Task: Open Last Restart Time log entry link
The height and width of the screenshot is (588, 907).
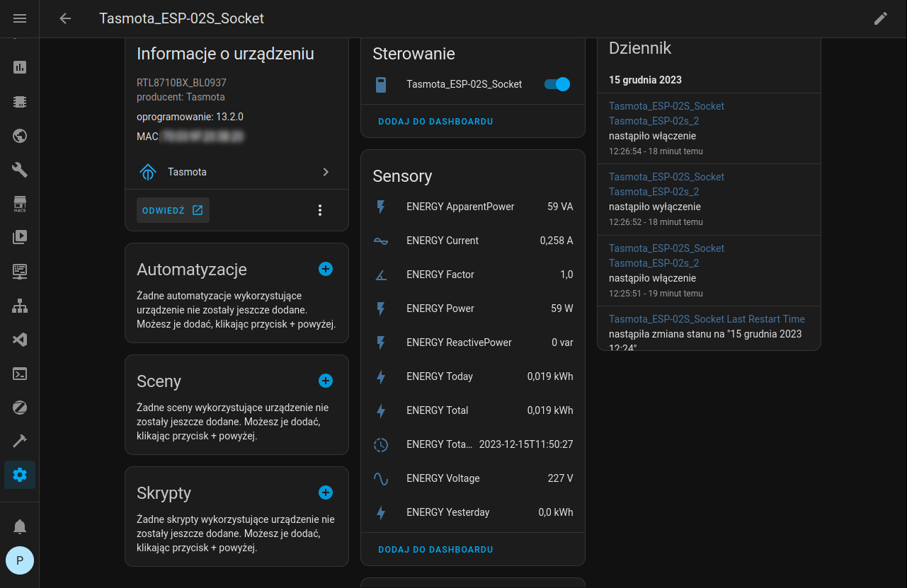Action: pyautogui.click(x=707, y=319)
